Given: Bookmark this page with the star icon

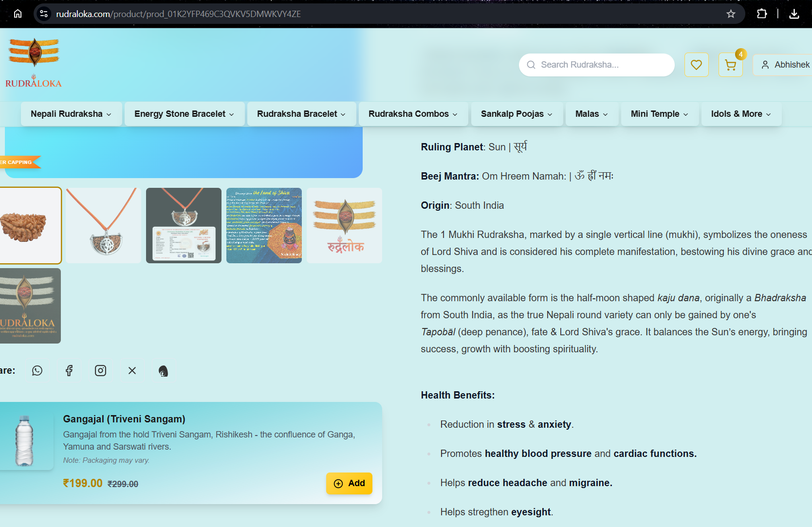Looking at the screenshot, I should pyautogui.click(x=731, y=14).
